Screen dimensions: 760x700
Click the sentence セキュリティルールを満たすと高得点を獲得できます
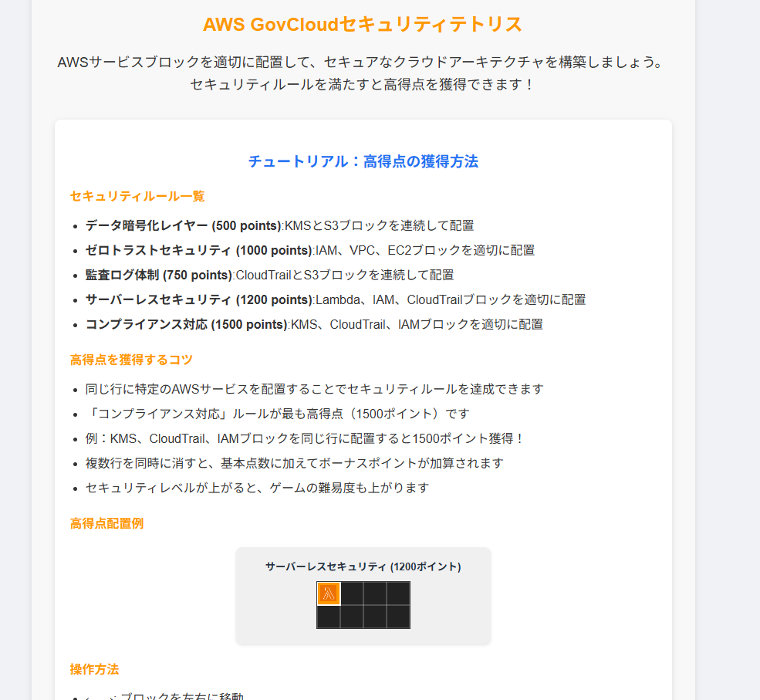coord(363,84)
